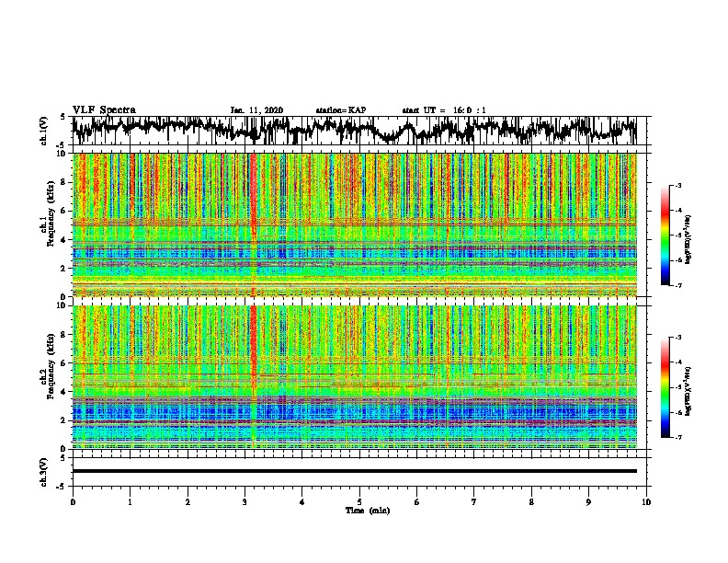728x563 pixels.
Task: Click the time axis tick label "4"
Action: pos(302,502)
